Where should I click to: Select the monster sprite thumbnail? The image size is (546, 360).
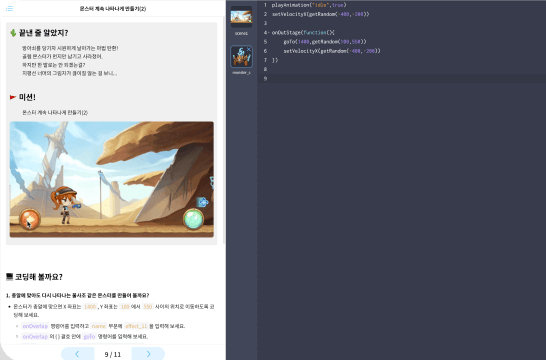pyautogui.click(x=241, y=56)
